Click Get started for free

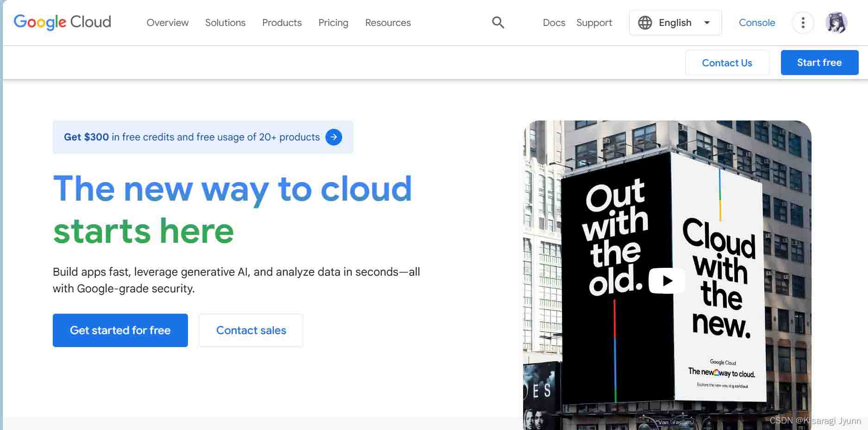point(120,330)
